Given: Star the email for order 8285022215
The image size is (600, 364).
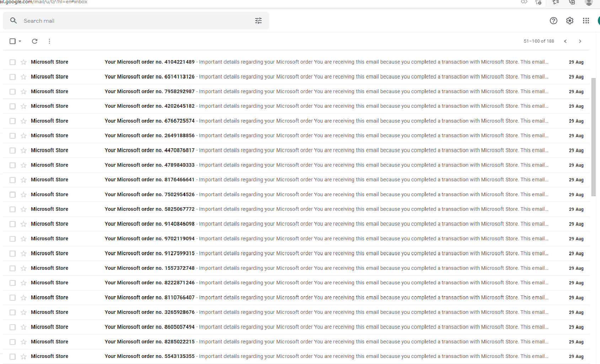Looking at the screenshot, I should [x=23, y=342].
